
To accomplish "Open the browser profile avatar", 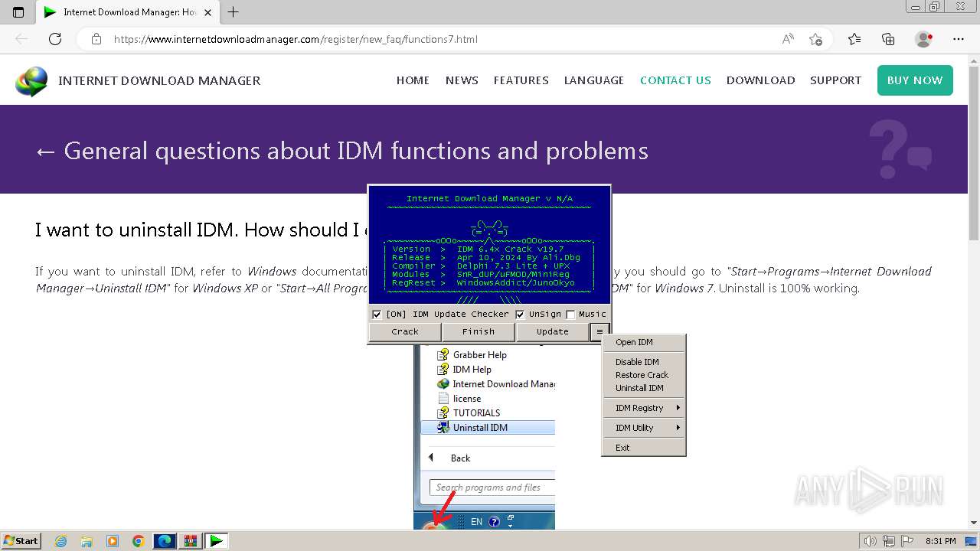I will click(923, 39).
